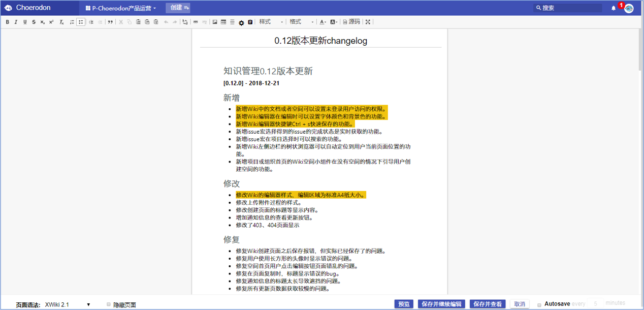
Task: Click the date line [0.12.0] - 2018-12-21
Action: point(251,83)
